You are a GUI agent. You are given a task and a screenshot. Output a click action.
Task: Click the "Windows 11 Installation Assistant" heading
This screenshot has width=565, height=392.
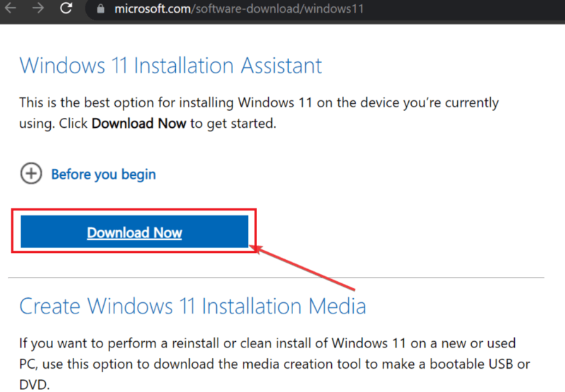(170, 66)
